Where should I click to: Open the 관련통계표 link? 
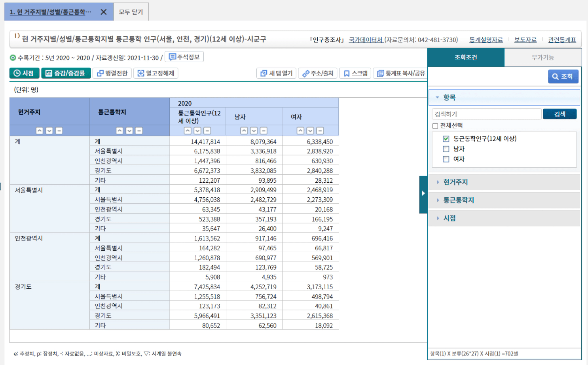click(562, 40)
